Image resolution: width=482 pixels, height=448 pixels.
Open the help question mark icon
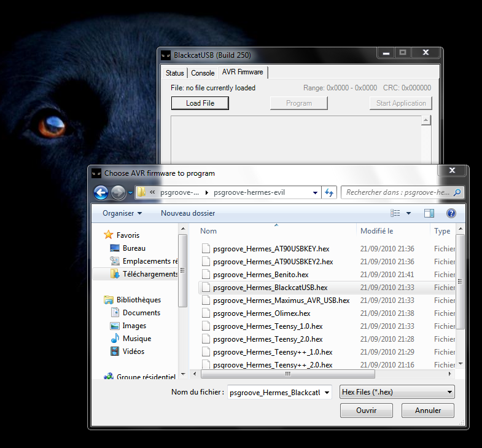(451, 213)
